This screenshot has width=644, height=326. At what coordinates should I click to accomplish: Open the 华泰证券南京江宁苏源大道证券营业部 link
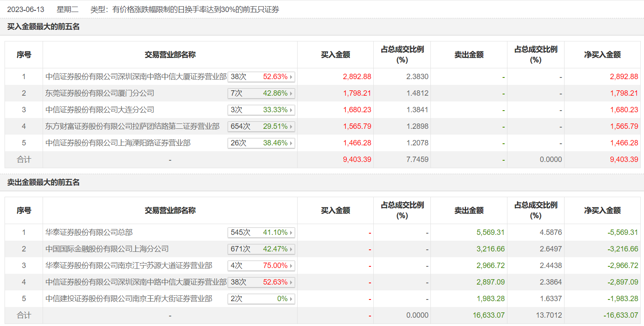[x=129, y=266]
